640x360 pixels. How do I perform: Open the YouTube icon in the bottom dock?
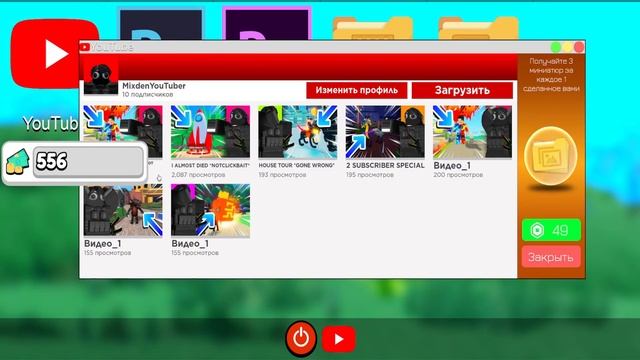click(339, 339)
